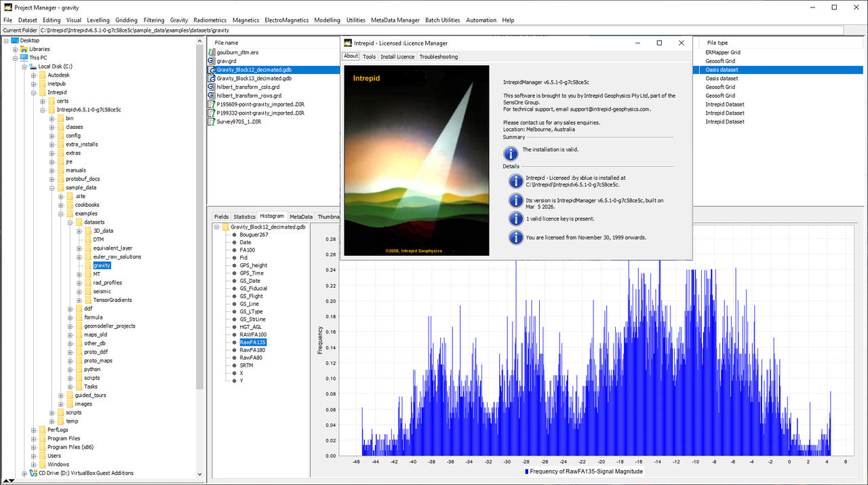The width and height of the screenshot is (868, 485).
Task: Collapse the datasets folder node
Action: (x=69, y=222)
